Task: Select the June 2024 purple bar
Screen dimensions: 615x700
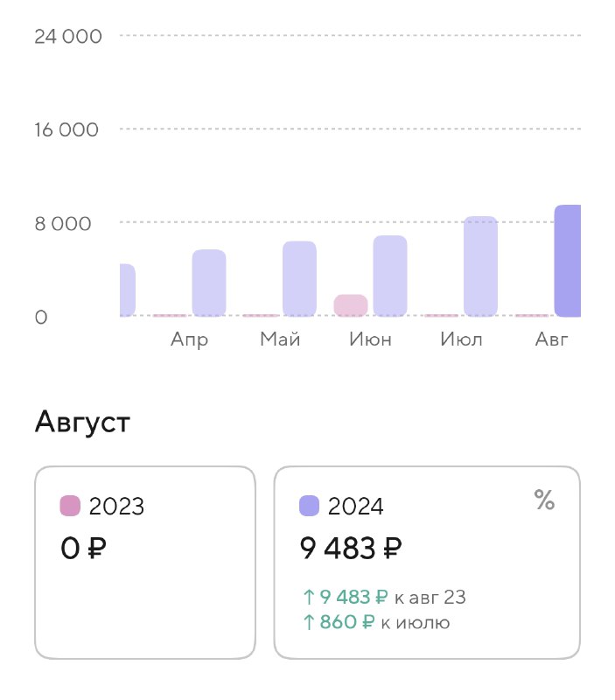Action: pyautogui.click(x=390, y=276)
